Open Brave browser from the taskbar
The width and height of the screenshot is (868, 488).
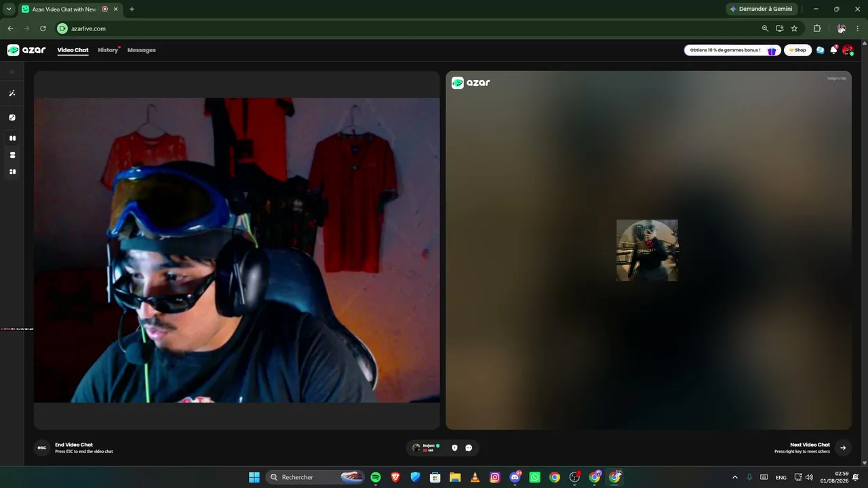(x=395, y=477)
